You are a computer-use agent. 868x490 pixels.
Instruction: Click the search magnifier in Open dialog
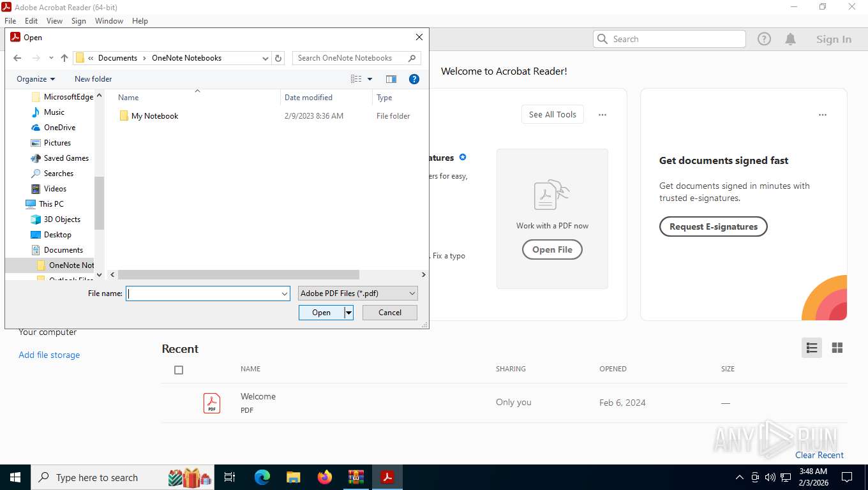[x=412, y=58]
